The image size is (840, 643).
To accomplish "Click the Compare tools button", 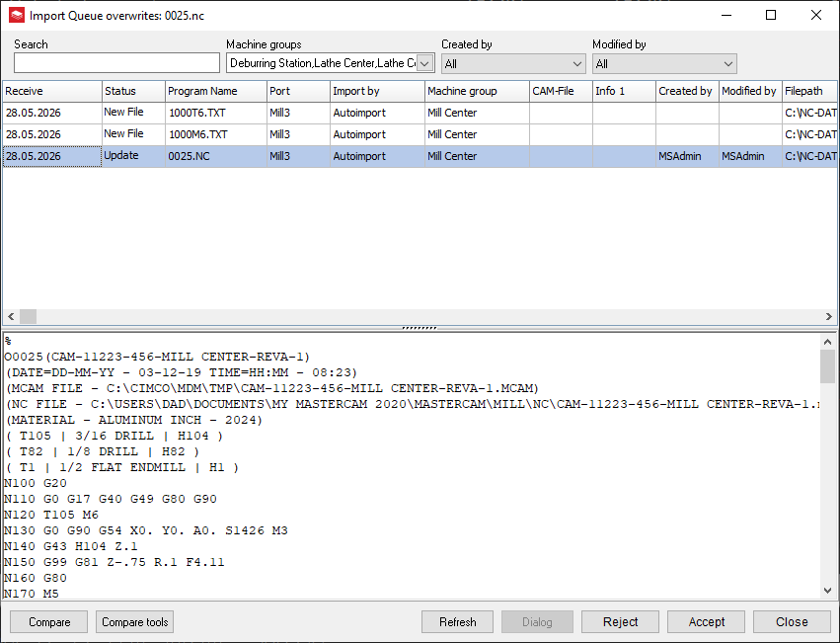I will point(135,622).
